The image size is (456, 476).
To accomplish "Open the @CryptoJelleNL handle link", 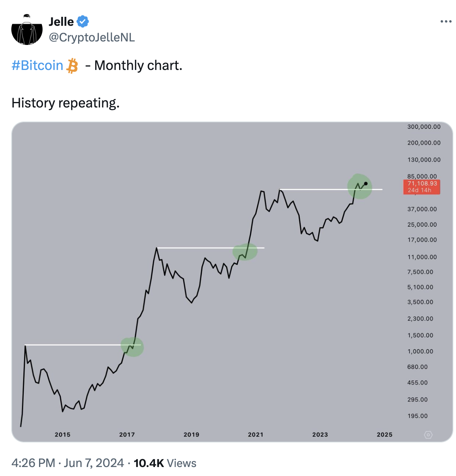I will (92, 37).
